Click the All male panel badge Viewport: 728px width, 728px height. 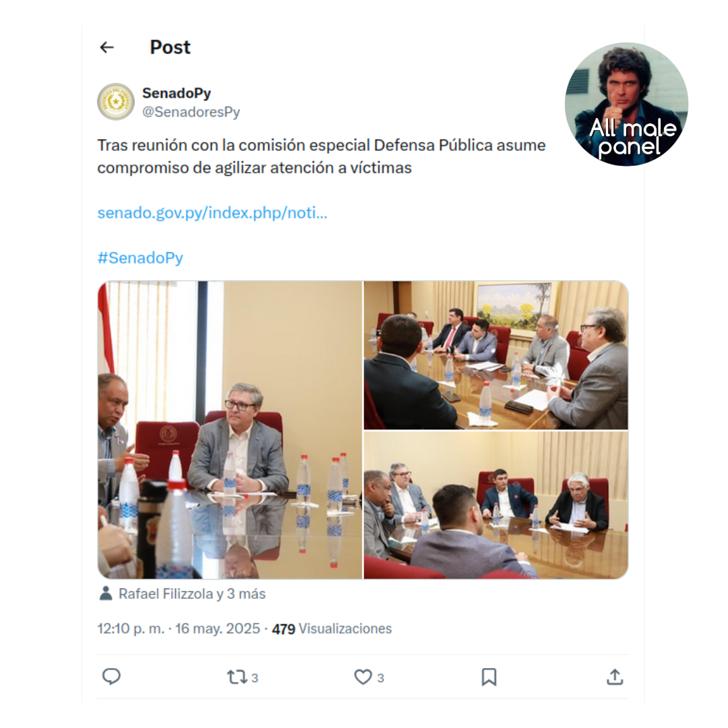coord(626,104)
